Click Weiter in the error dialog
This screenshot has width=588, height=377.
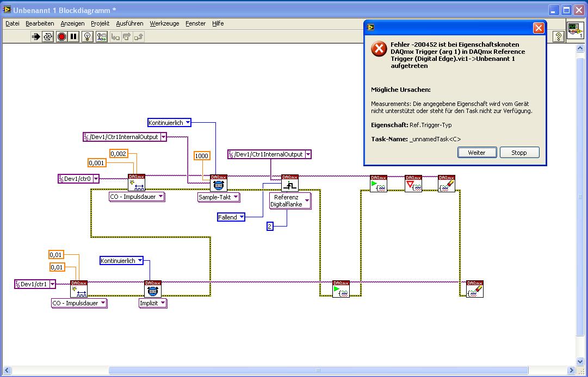(477, 152)
